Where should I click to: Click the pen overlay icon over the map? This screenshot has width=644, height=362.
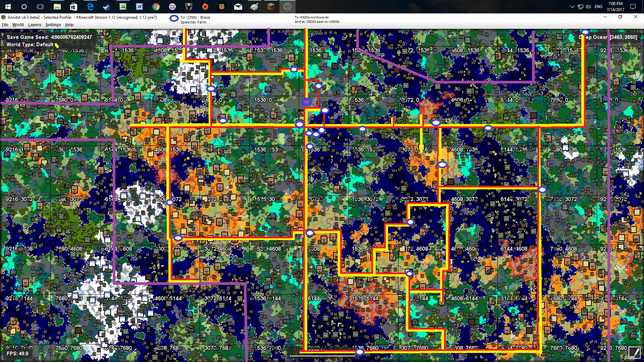tap(634, 353)
